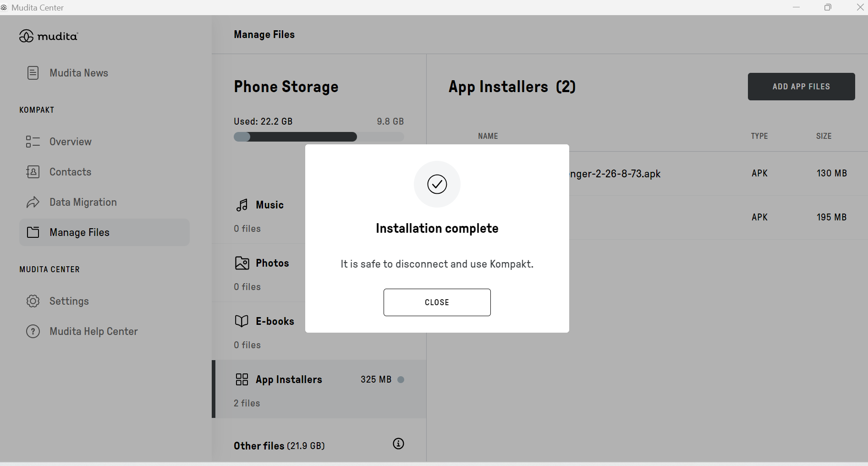Open Mudita Help Center
Viewport: 868px width, 466px height.
pos(104,331)
